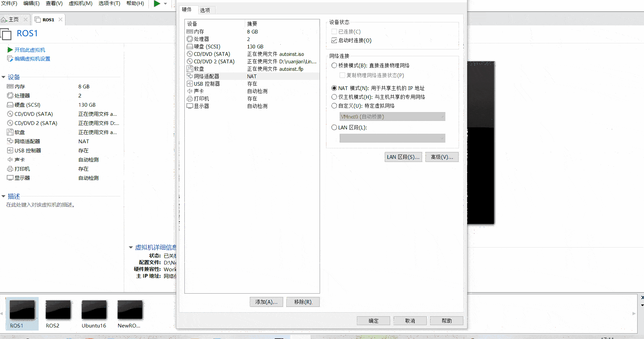
Task: Open the 虚拟机(M) menu
Action: [80, 3]
